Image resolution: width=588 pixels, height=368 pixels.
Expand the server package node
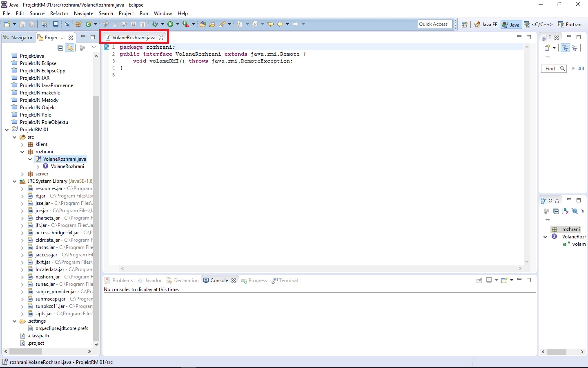click(x=22, y=174)
